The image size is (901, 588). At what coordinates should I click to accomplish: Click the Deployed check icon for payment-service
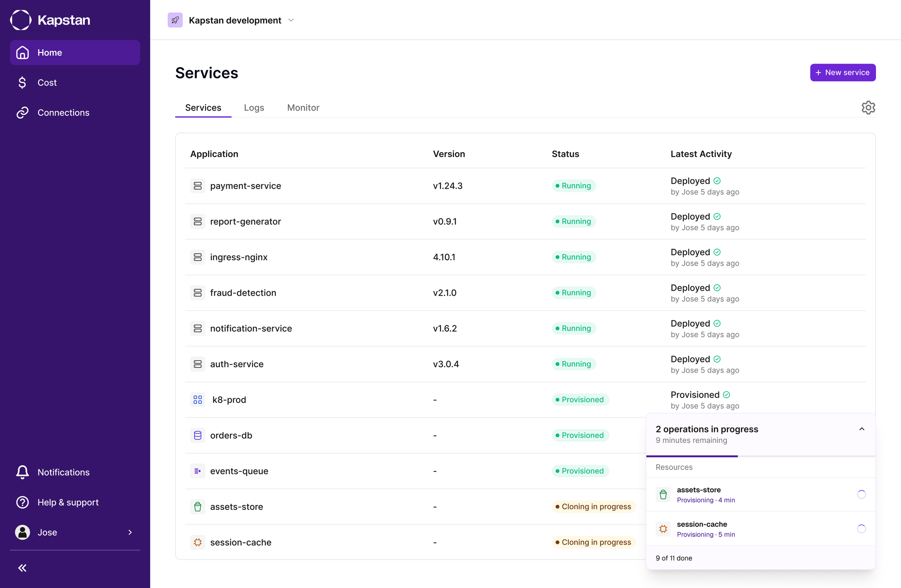tap(717, 181)
